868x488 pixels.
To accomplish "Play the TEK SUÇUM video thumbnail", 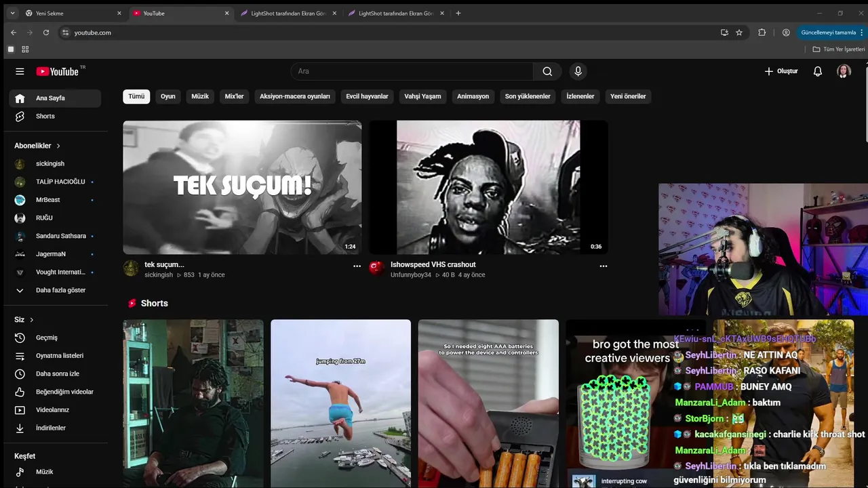I will pyautogui.click(x=242, y=187).
